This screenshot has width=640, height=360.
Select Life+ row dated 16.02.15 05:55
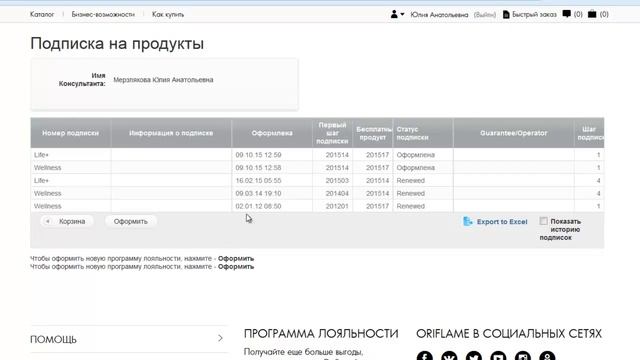317,180
